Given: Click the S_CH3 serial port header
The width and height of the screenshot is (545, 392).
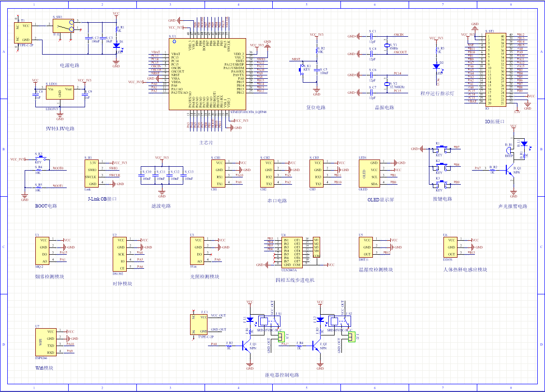Looking at the screenshot, I should 317,174.
